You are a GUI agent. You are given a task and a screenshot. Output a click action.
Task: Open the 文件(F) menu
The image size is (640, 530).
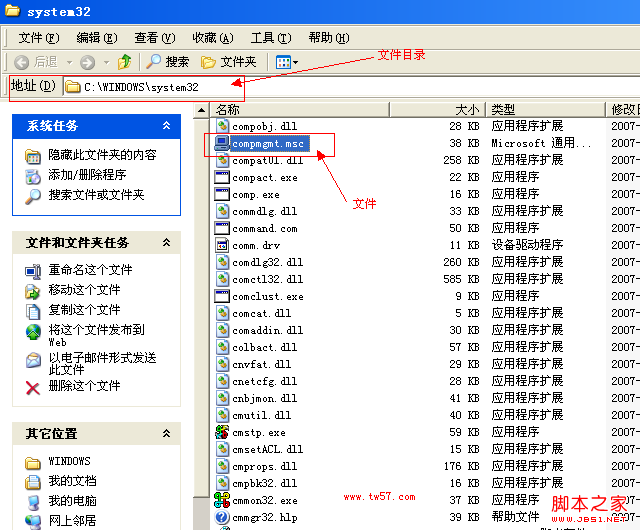(x=39, y=38)
